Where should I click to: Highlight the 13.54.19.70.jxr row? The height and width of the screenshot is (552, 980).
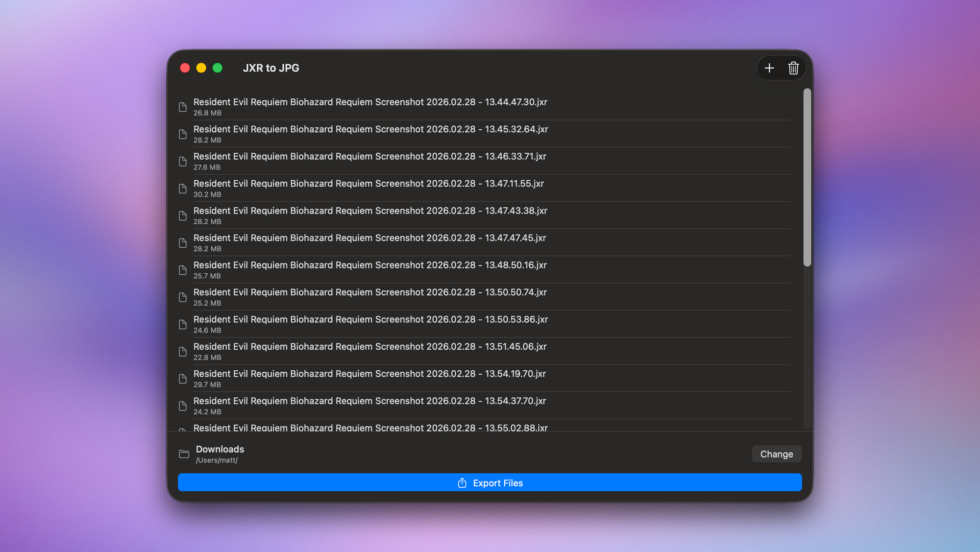(369, 378)
